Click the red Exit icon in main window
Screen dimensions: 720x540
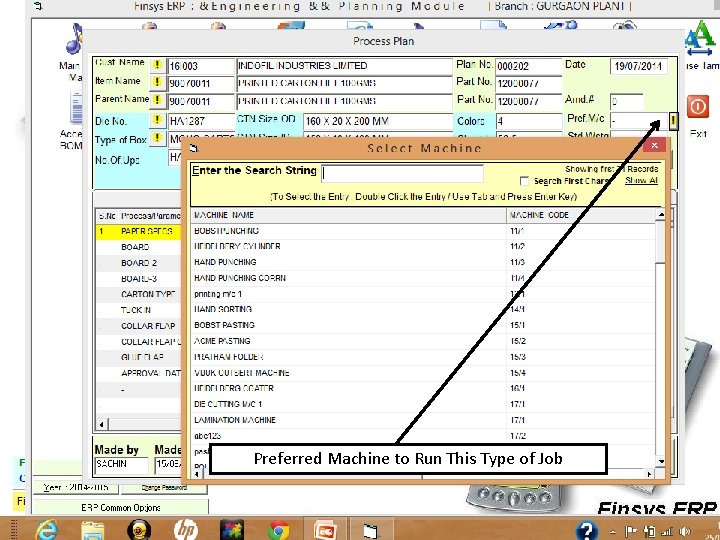tap(698, 107)
